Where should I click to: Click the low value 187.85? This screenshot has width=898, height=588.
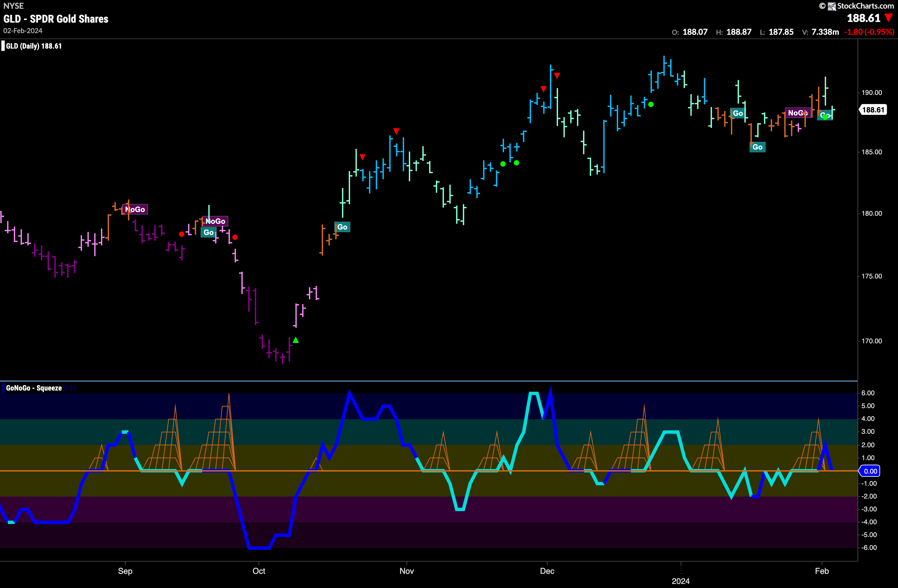coord(781,32)
